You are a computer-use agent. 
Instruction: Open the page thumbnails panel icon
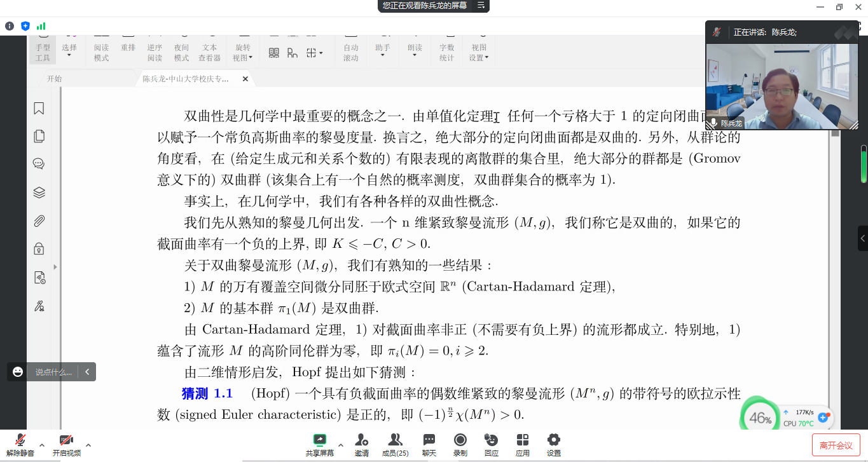39,136
